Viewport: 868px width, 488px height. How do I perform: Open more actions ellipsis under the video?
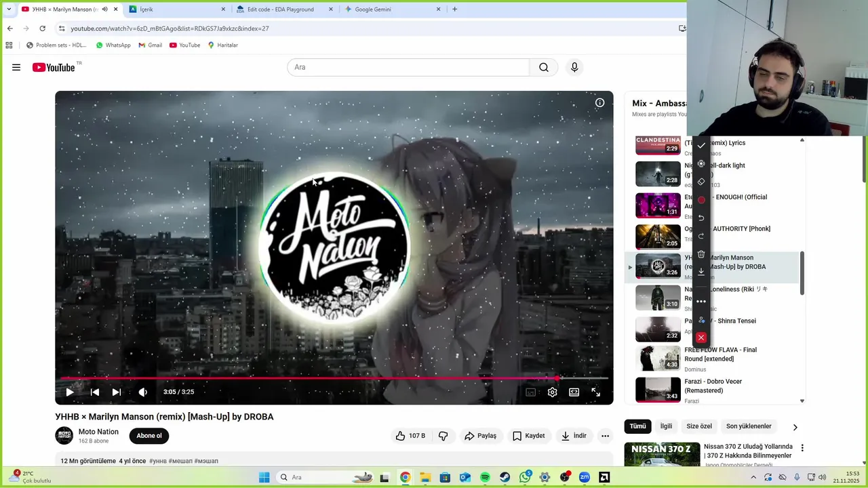tap(606, 436)
